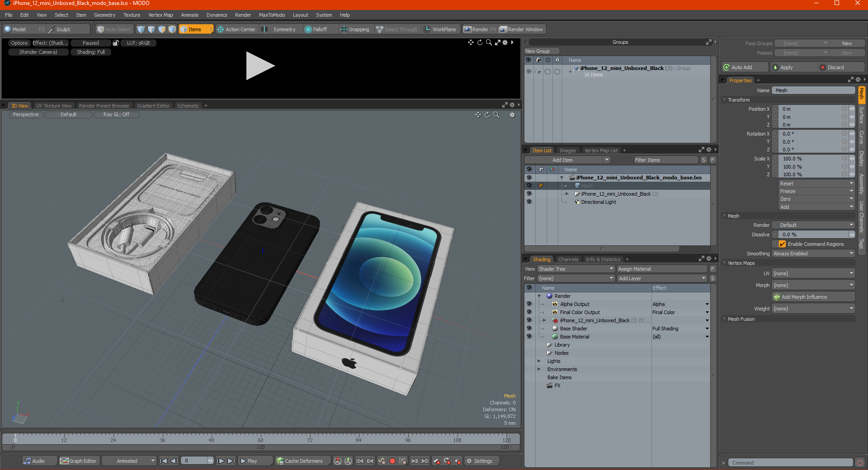Toggle Snapping in toolbar
Viewport: 868px width, 470px height.
[x=355, y=29]
